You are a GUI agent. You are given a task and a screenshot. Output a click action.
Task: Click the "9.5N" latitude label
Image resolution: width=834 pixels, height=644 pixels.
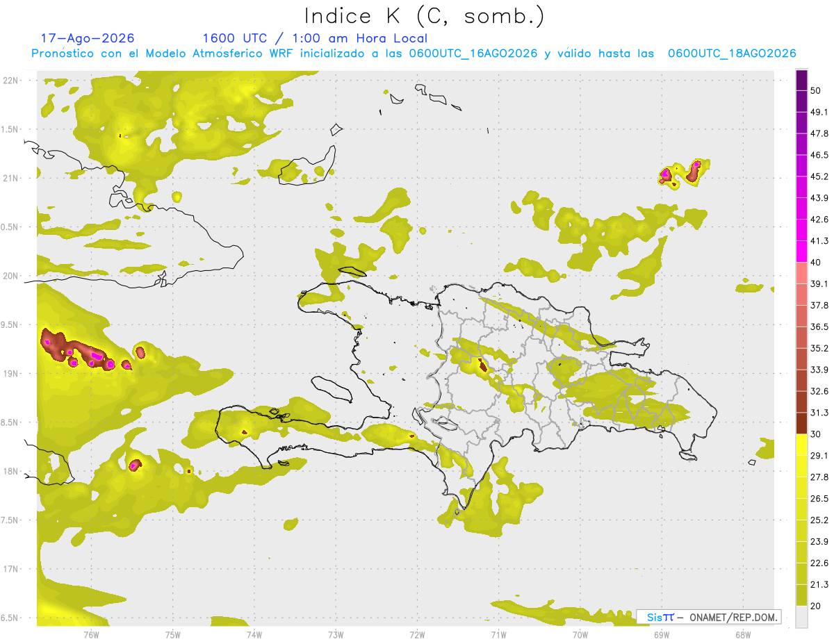(x=10, y=324)
